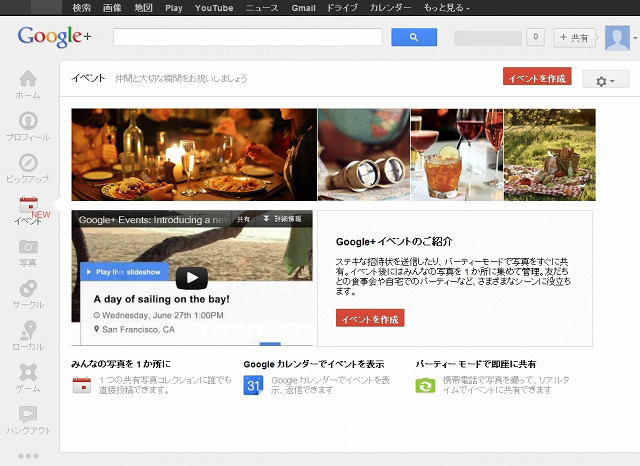This screenshot has width=640, height=466.
Task: Expand 詳細情報 on the video overlay
Action: (282, 219)
